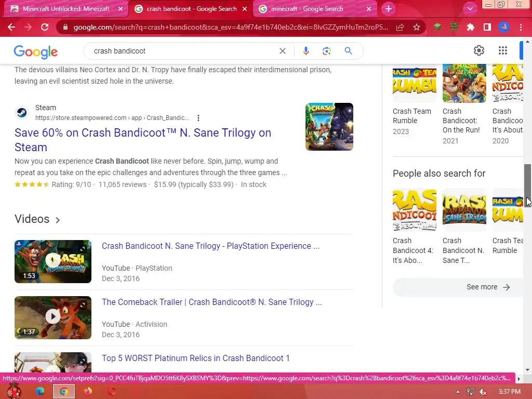
Task: Click the Google logo
Action: 36,51
